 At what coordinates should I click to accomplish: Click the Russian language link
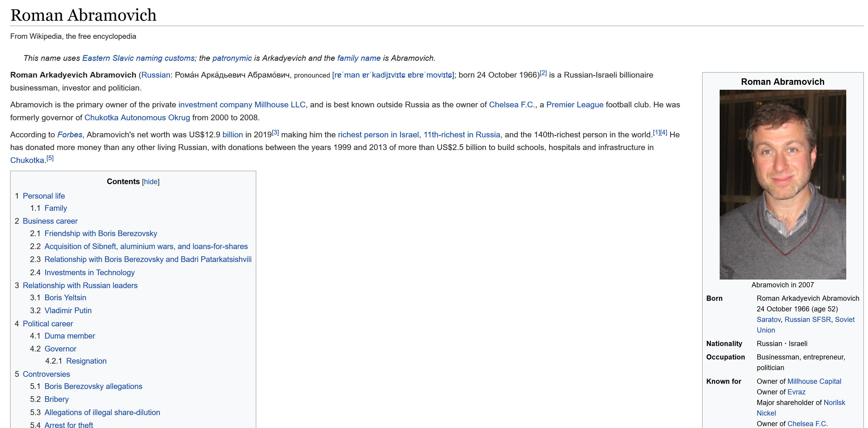(x=156, y=75)
